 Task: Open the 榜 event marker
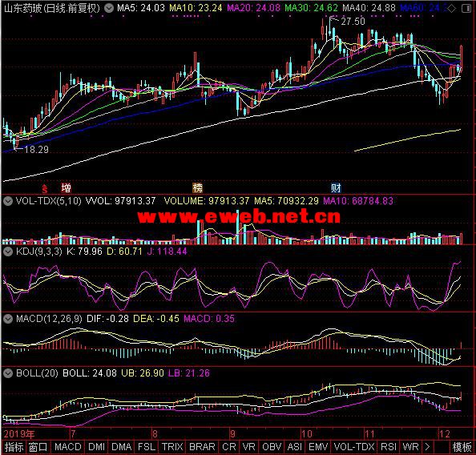(x=197, y=188)
